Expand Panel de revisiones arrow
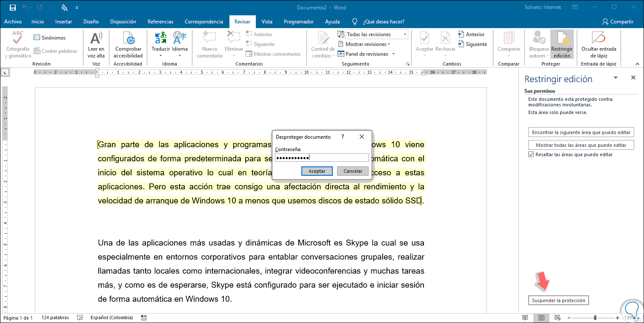 click(x=393, y=54)
